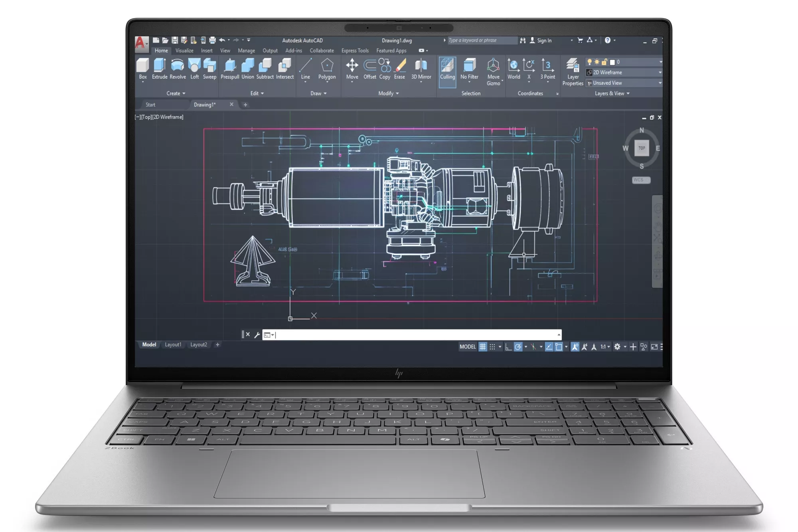The image size is (798, 532).
Task: Switch to the Visualize ribbon tab
Action: [x=184, y=51]
